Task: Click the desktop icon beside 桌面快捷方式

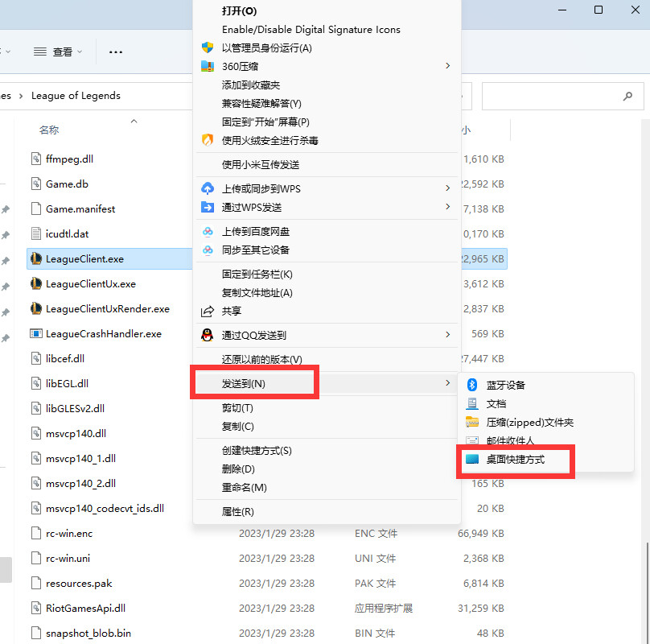Action: (471, 459)
